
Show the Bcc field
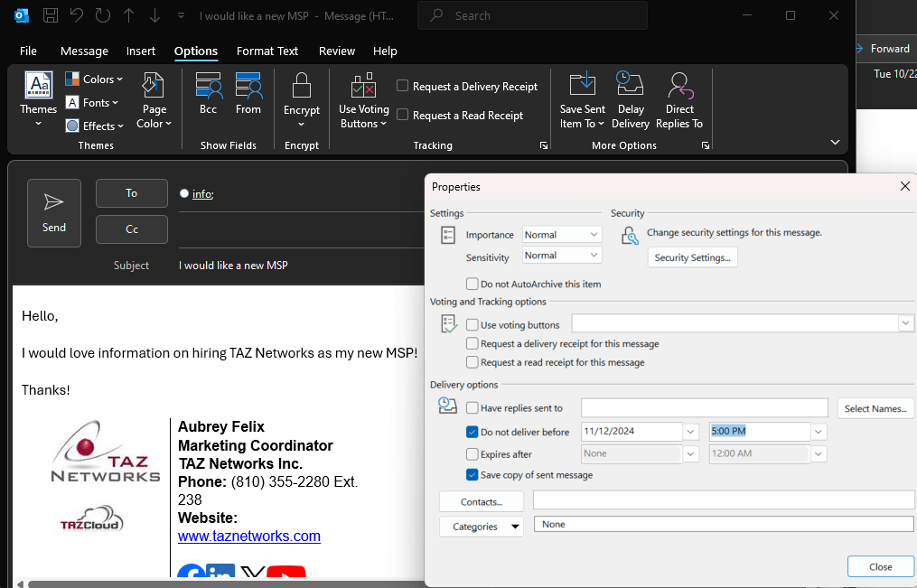tap(208, 94)
